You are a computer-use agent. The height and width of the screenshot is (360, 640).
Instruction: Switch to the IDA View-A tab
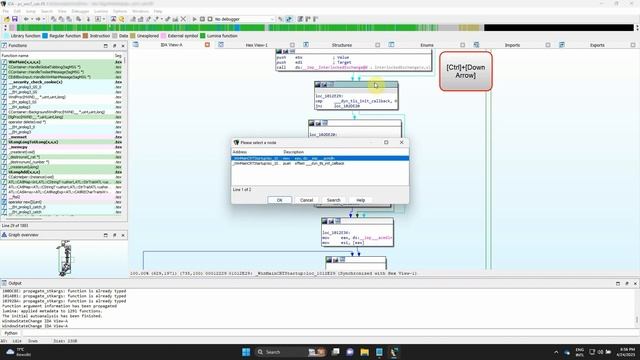(x=171, y=45)
